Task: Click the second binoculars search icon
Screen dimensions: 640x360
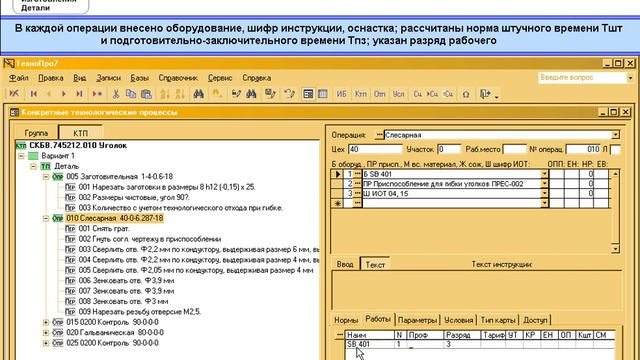Action: pos(251,94)
